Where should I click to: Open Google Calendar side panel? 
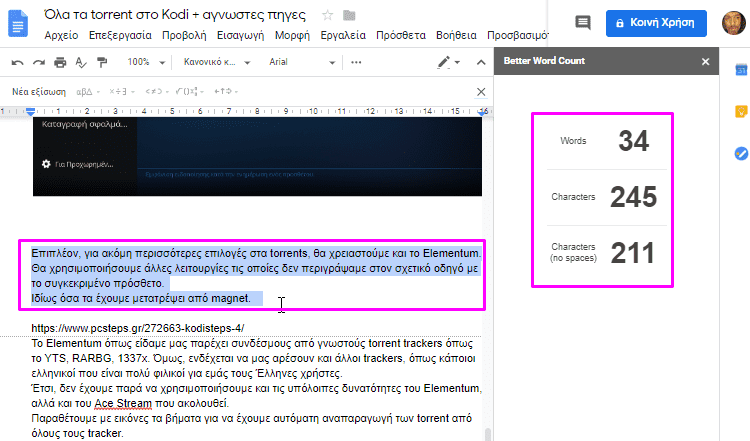741,70
